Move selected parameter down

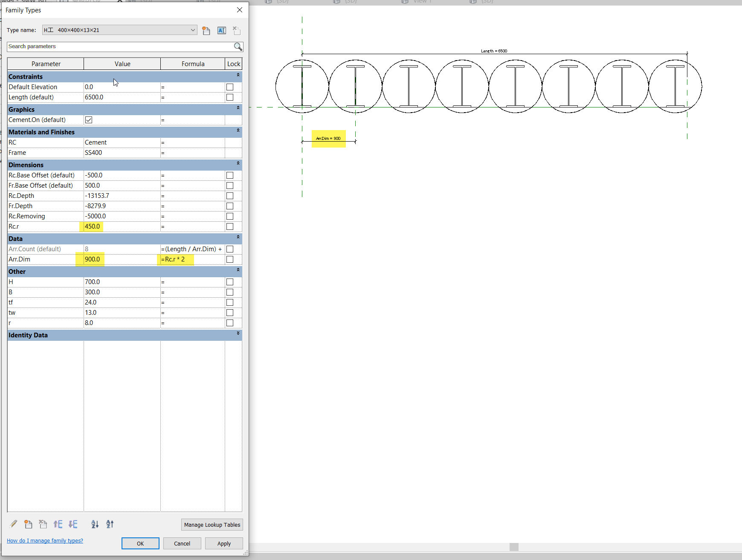pyautogui.click(x=73, y=524)
